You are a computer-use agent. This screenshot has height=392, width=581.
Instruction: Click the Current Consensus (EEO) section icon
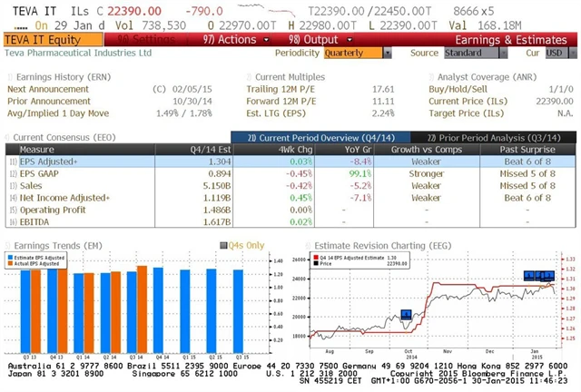tap(8, 136)
